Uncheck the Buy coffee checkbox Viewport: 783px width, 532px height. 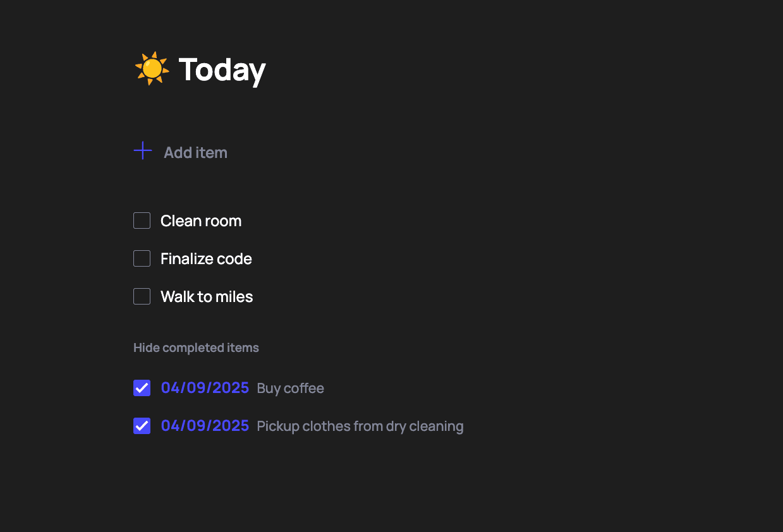coord(142,388)
